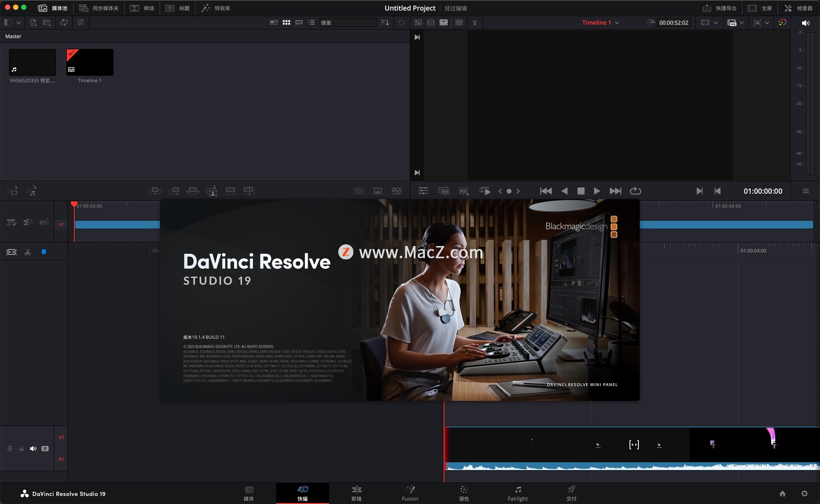
Task: Click the ripple overwrite edit icon
Action: [193, 191]
